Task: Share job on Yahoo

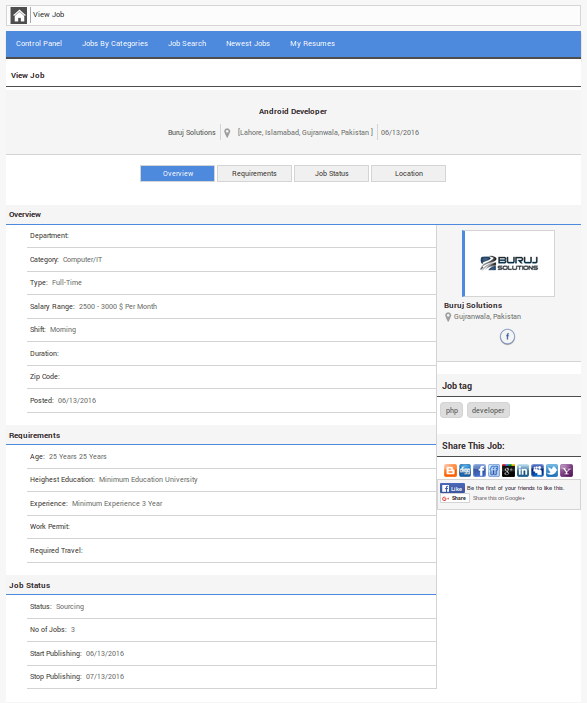Action: pos(566,470)
